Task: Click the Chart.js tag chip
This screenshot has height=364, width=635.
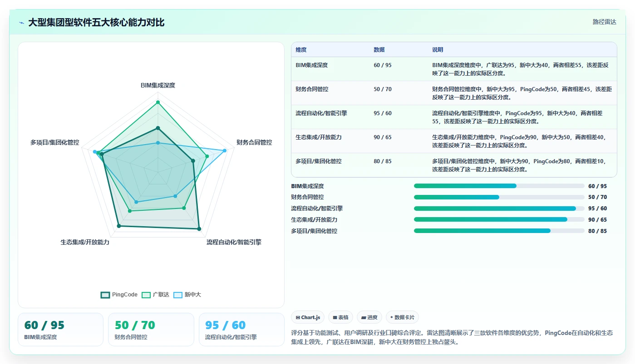Action: [x=308, y=317]
